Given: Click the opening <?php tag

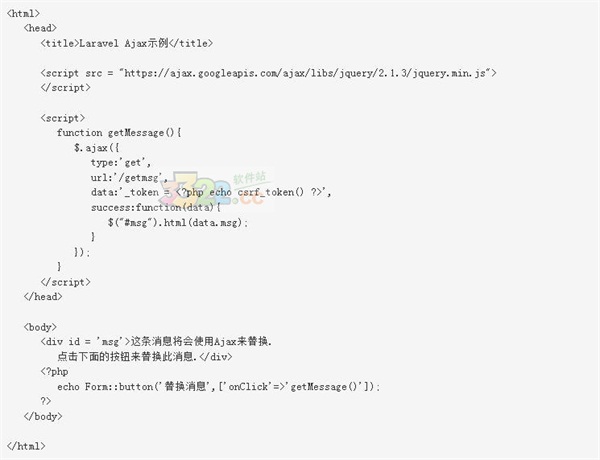Looking at the screenshot, I should pyautogui.click(x=54, y=372).
